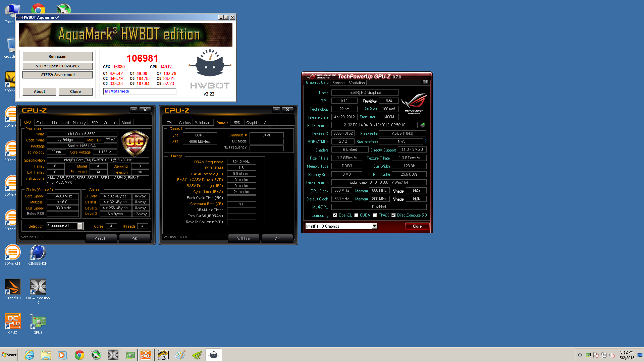Screen dimensions: 644x362
Task: Open the 3DMark13 desktop shortcut
Action: click(x=12, y=290)
